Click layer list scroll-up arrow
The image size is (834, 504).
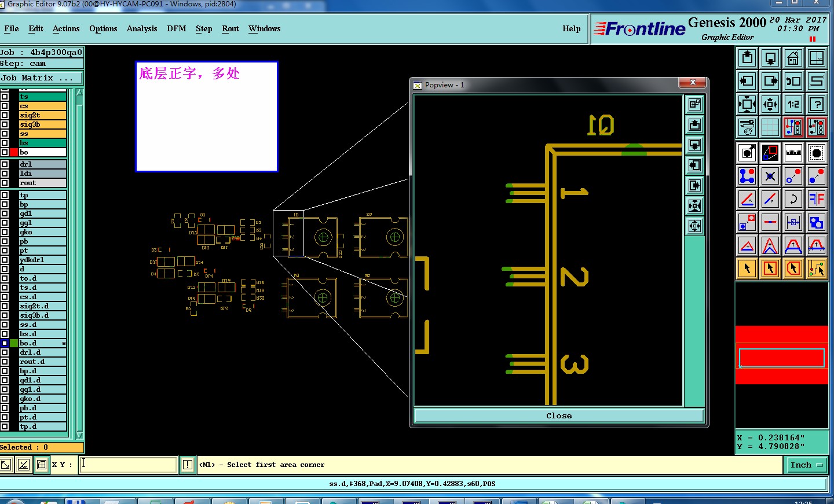[79, 93]
